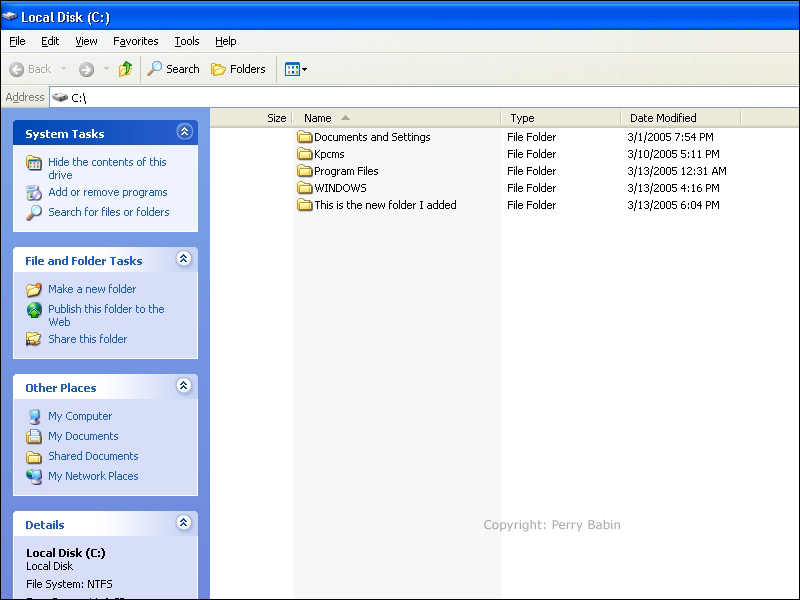Click the My Documents icon
Screen dimensions: 800x600
click(34, 436)
